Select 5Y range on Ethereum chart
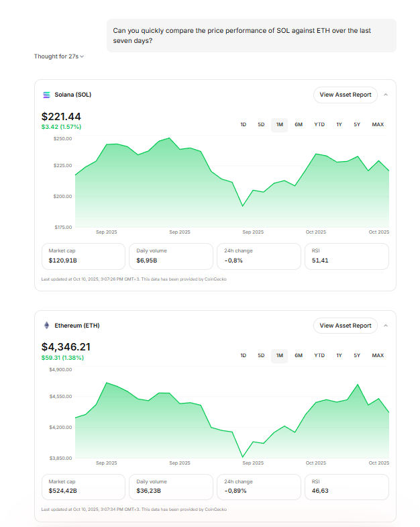Image resolution: width=420 pixels, height=527 pixels. coord(357,356)
